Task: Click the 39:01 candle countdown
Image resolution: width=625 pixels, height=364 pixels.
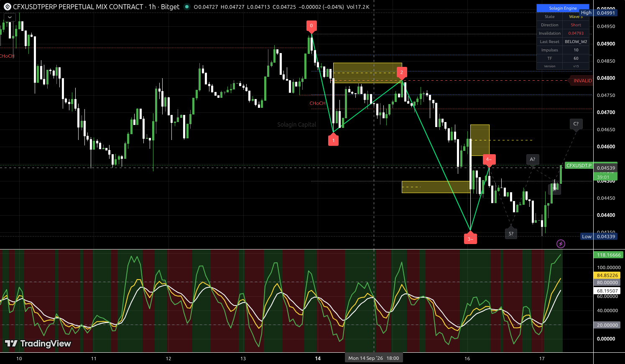Action: click(603, 177)
